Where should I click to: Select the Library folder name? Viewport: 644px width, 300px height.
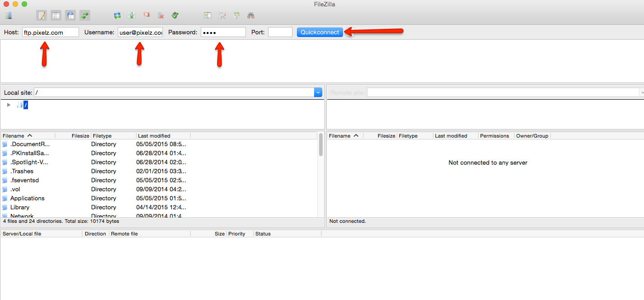click(20, 208)
